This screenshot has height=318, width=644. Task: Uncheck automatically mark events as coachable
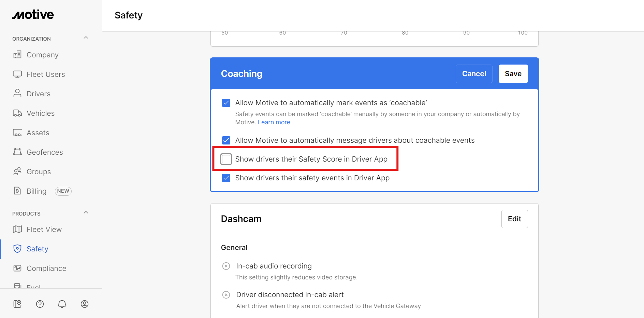pyautogui.click(x=226, y=103)
